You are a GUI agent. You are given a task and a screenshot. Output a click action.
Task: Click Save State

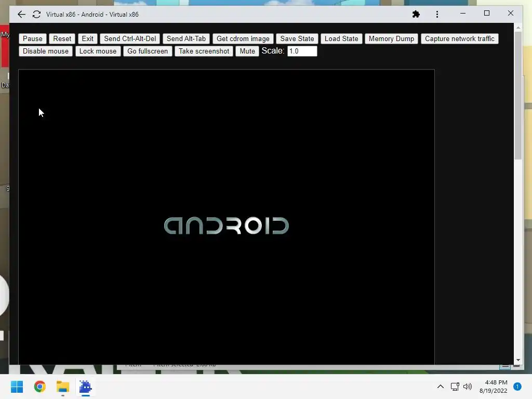[297, 38]
